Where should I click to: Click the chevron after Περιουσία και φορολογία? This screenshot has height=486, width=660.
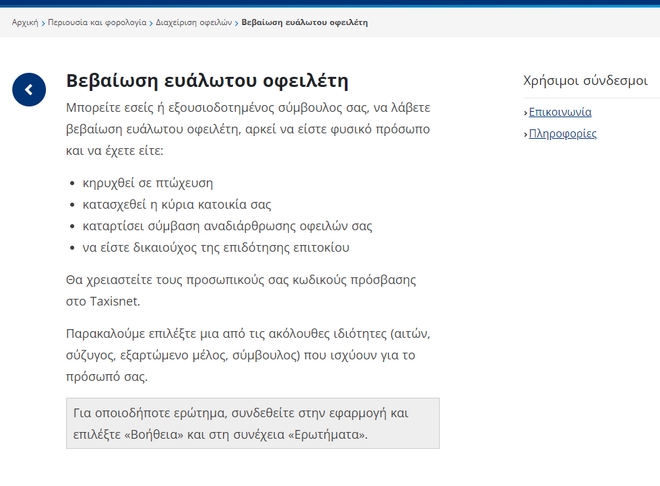point(151,22)
